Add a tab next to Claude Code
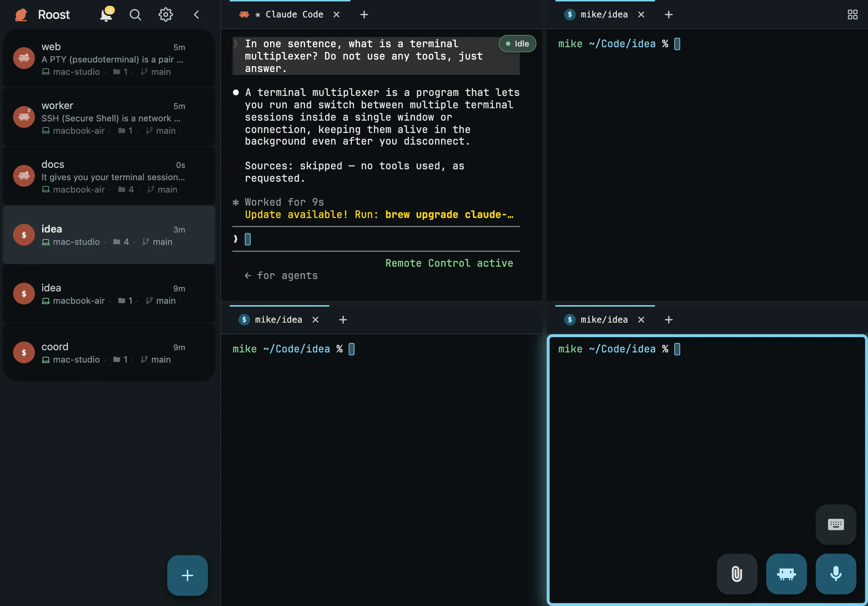 [x=364, y=15]
